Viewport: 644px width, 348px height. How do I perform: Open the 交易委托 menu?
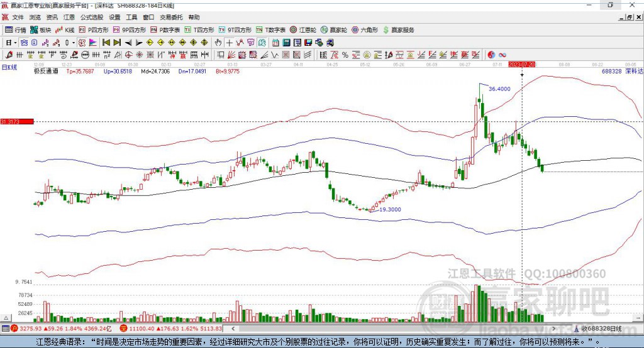171,17
